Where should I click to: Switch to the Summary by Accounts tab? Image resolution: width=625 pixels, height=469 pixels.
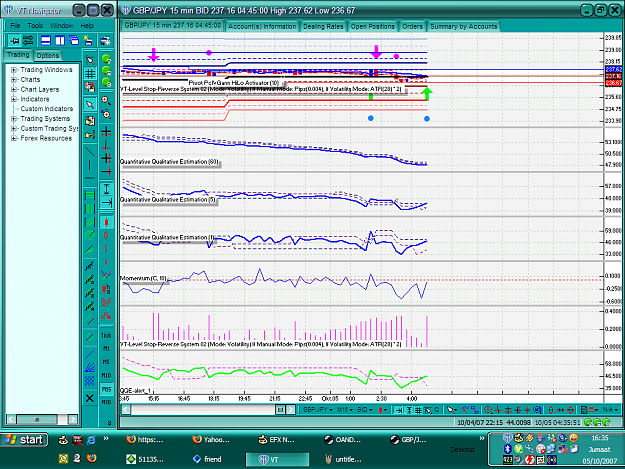pyautogui.click(x=464, y=26)
